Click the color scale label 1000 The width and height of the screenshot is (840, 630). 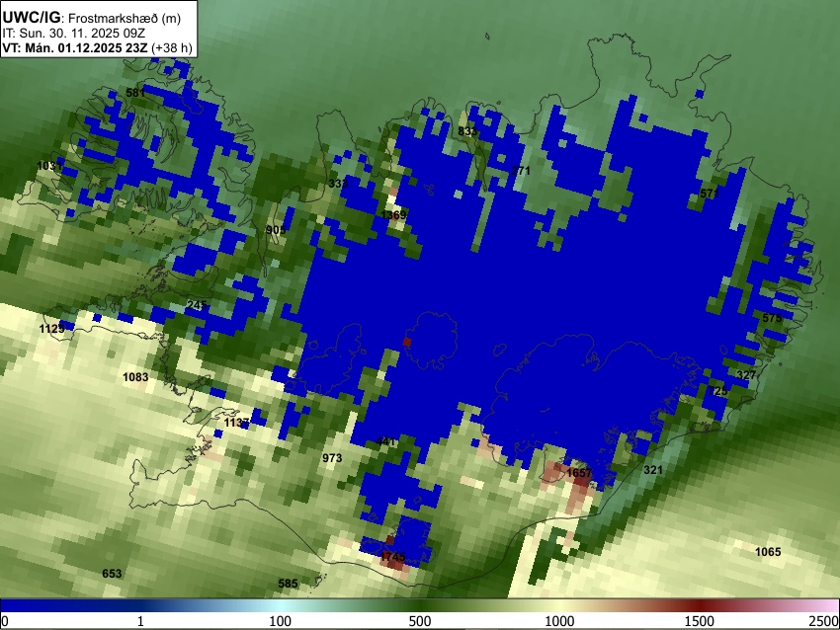[559, 621]
